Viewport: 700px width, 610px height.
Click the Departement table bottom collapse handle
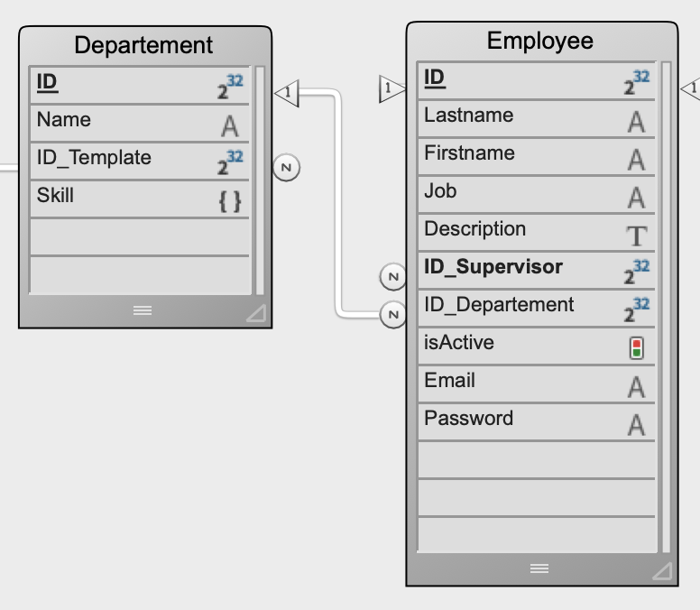(143, 310)
